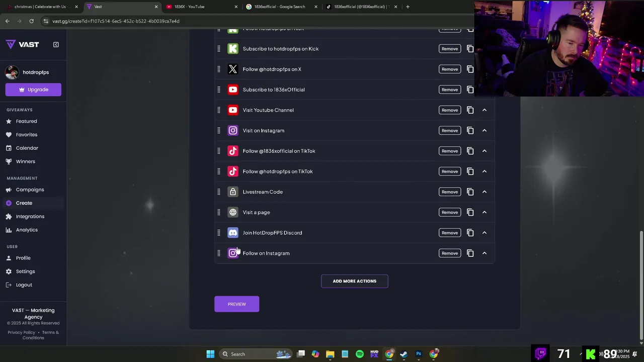Remove Subscribe to 1836xOfficial action
Viewport: 644px width, 362px height.
click(450, 89)
